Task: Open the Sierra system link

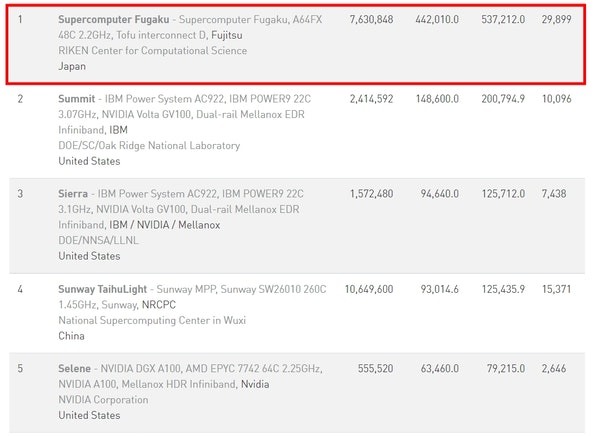Action: point(73,194)
